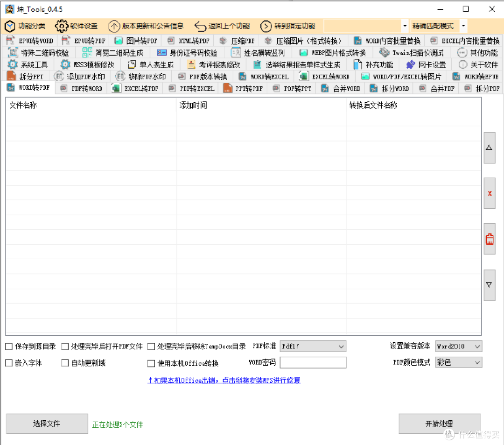Open 身份证号码校验 tool

[x=187, y=53]
